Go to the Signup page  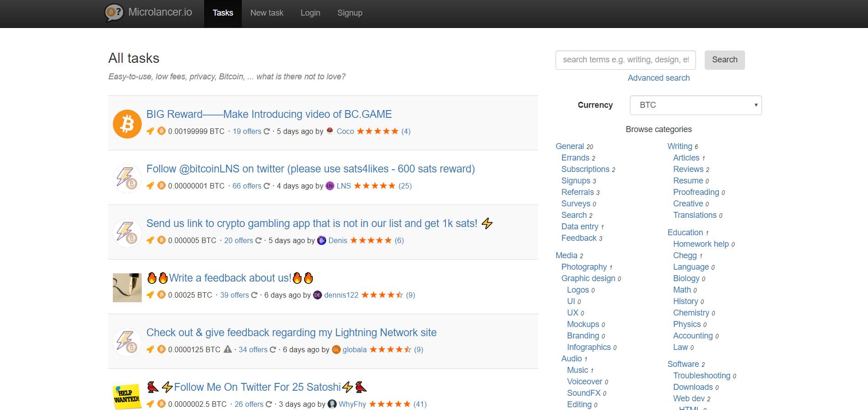tap(350, 13)
